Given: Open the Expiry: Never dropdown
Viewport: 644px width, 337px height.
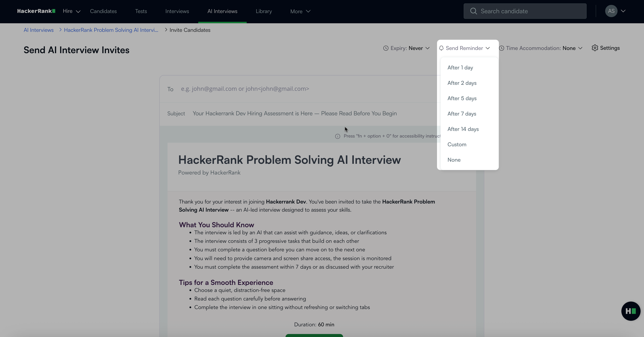Looking at the screenshot, I should tap(407, 48).
